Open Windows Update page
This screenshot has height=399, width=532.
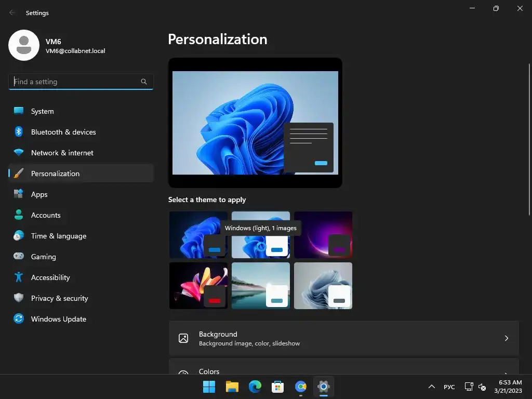pyautogui.click(x=81, y=318)
